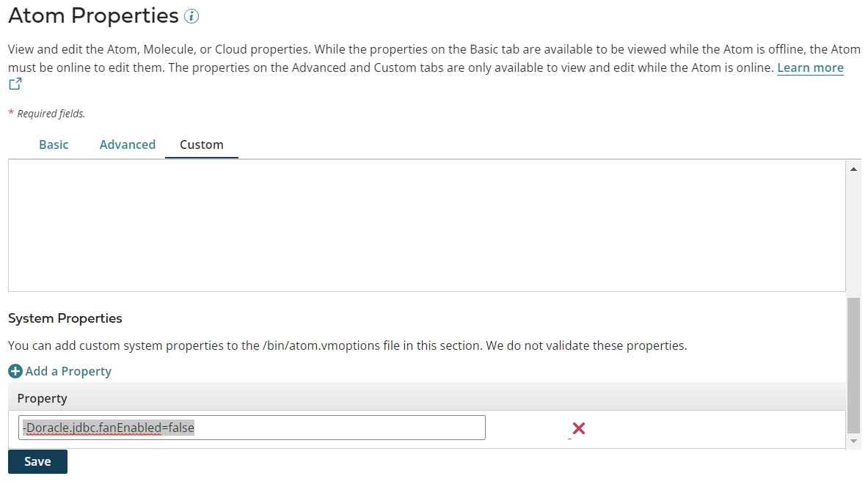Select the Custom tab
The height and width of the screenshot is (487, 868).
click(x=201, y=144)
